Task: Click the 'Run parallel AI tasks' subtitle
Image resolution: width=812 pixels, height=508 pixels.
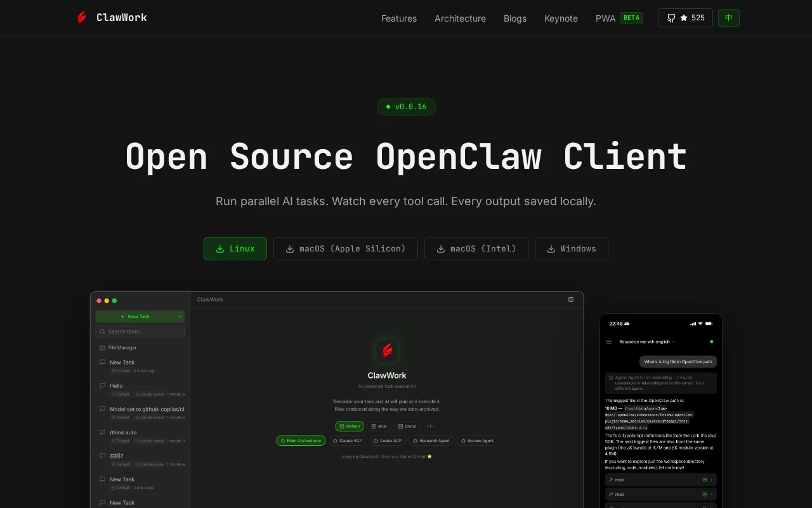Action: pyautogui.click(x=406, y=201)
